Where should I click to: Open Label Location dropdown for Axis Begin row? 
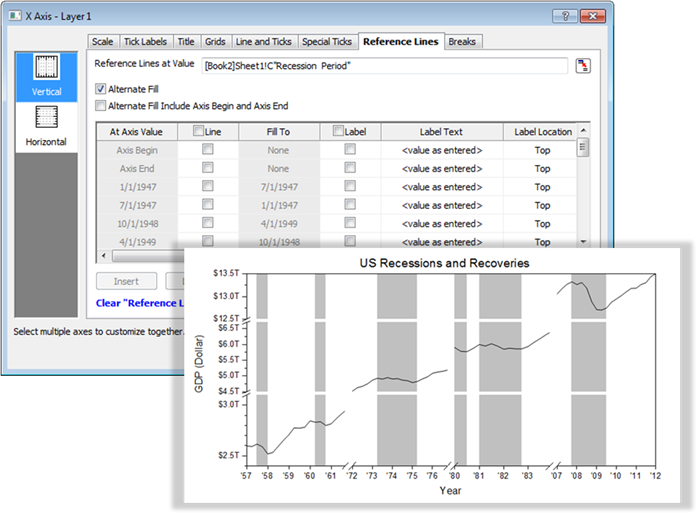tap(541, 150)
